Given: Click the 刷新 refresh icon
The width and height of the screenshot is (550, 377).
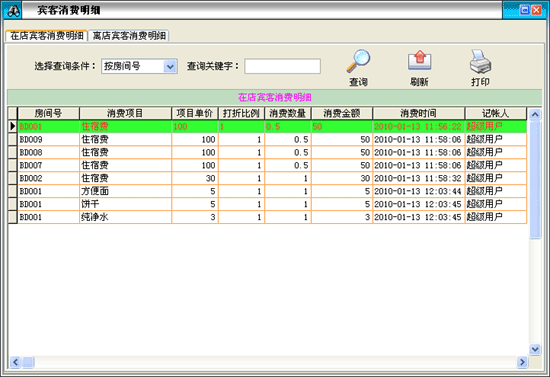Looking at the screenshot, I should click(420, 61).
